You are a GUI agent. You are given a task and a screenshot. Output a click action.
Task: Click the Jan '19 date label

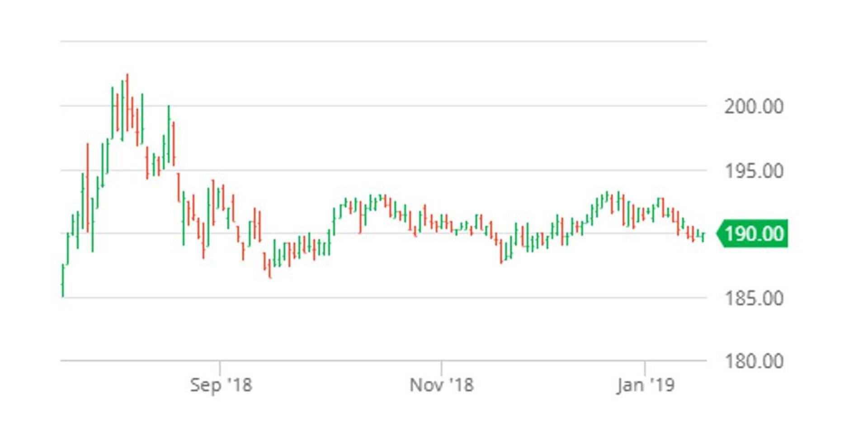(645, 385)
